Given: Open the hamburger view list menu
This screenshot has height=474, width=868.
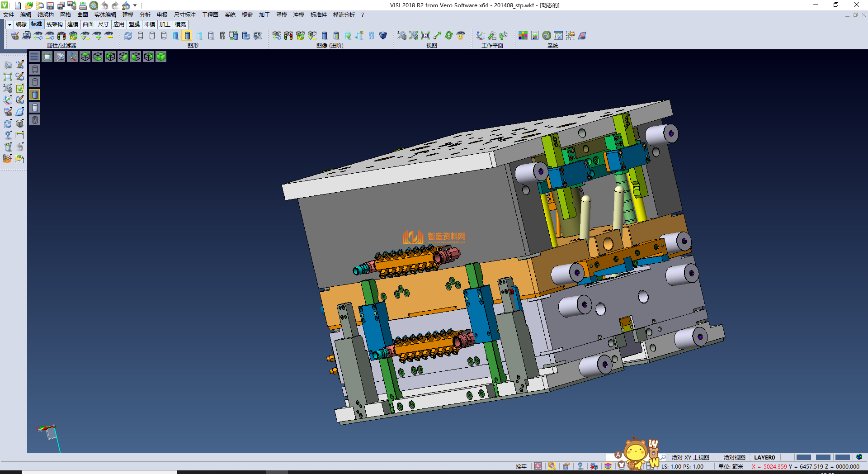Looking at the screenshot, I should [x=34, y=57].
